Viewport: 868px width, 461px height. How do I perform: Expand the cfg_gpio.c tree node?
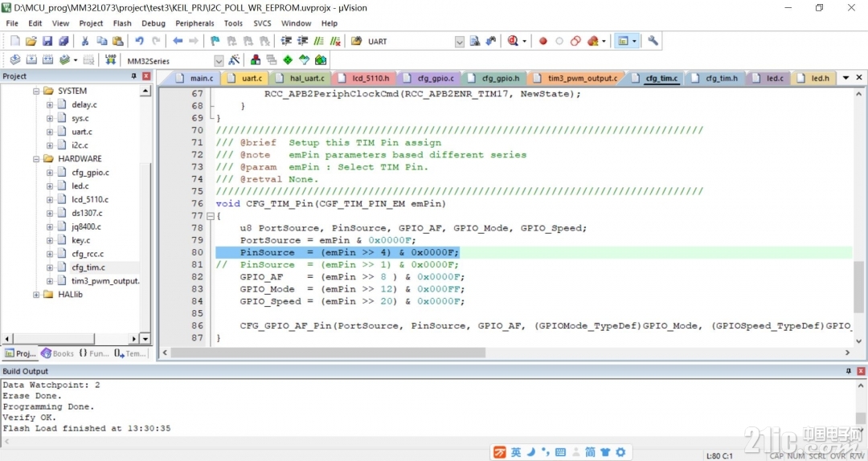click(50, 173)
